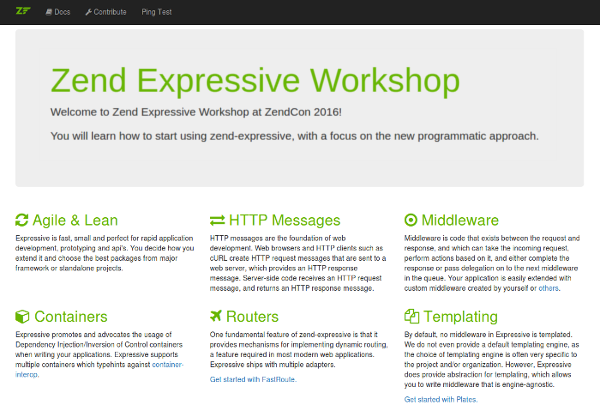
Task: Click the target icon beside Middleware
Action: 411,220
